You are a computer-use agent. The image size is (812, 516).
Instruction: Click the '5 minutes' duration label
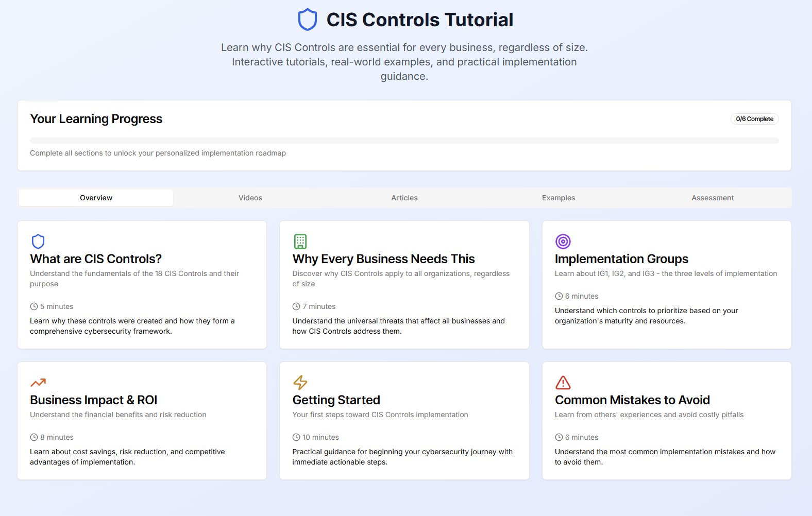(x=57, y=306)
